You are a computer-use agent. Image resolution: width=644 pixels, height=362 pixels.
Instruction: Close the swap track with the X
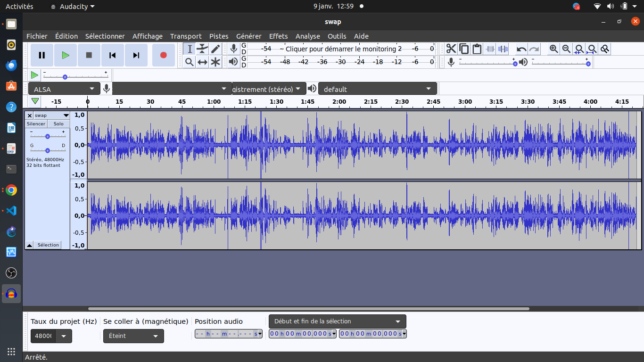(x=29, y=115)
